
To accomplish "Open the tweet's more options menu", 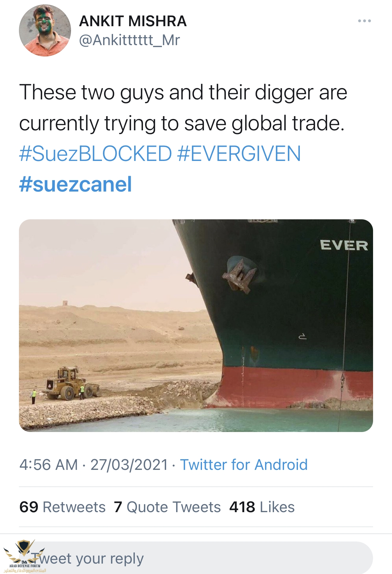I will tap(364, 21).
